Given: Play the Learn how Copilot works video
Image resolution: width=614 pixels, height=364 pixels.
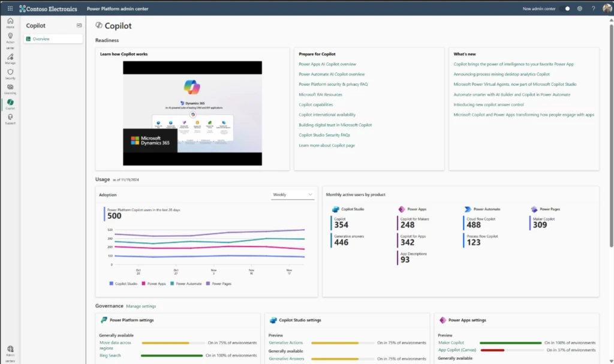Looking at the screenshot, I should [192, 113].
